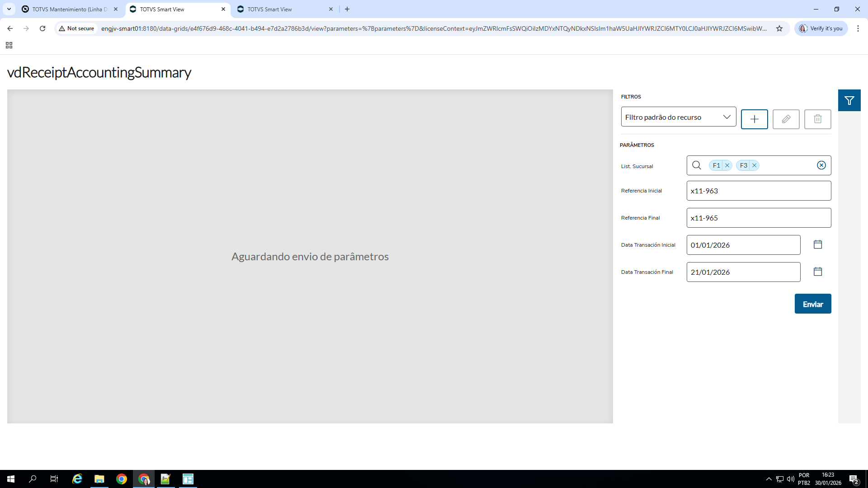
Task: Click the delete filter trash icon
Action: point(817,119)
